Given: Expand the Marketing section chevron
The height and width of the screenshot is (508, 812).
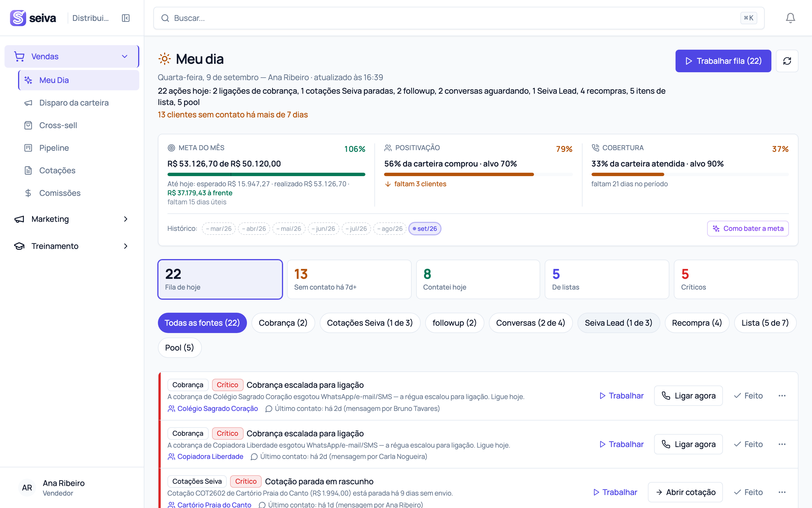Looking at the screenshot, I should tap(125, 219).
